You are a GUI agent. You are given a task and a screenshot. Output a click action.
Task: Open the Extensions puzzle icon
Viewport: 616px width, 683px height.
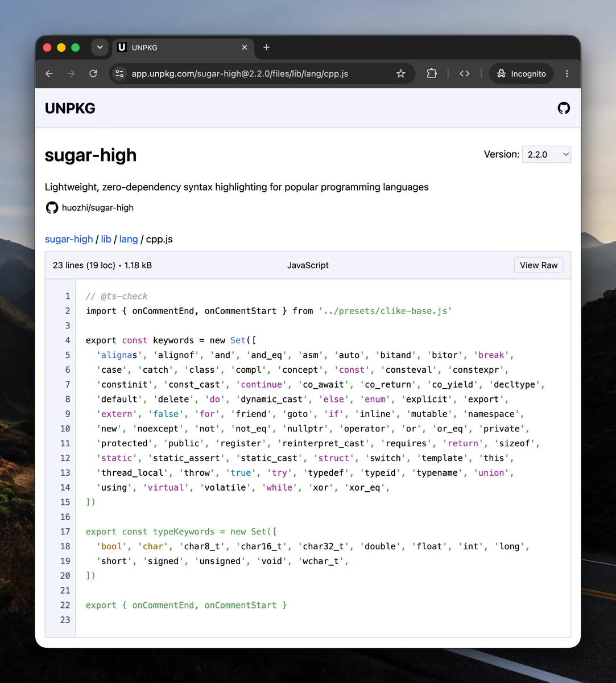(432, 73)
